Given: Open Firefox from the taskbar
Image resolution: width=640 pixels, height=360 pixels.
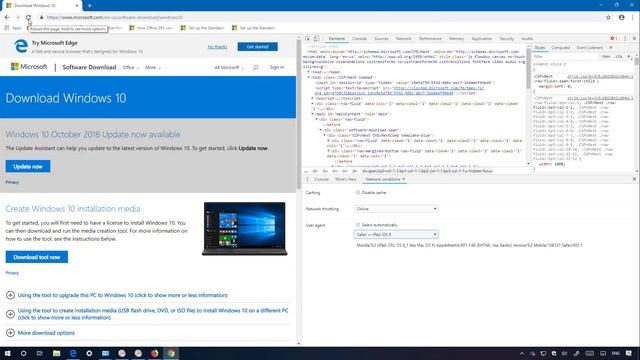Looking at the screenshot, I should [154, 353].
